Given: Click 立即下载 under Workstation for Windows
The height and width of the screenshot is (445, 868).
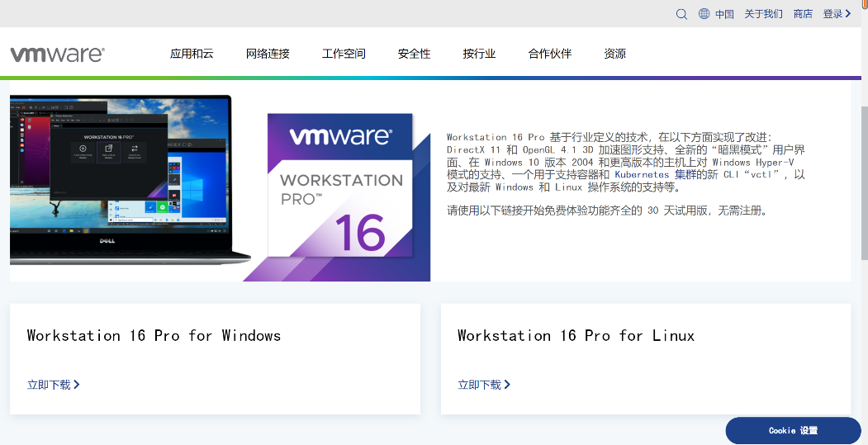Looking at the screenshot, I should click(53, 385).
